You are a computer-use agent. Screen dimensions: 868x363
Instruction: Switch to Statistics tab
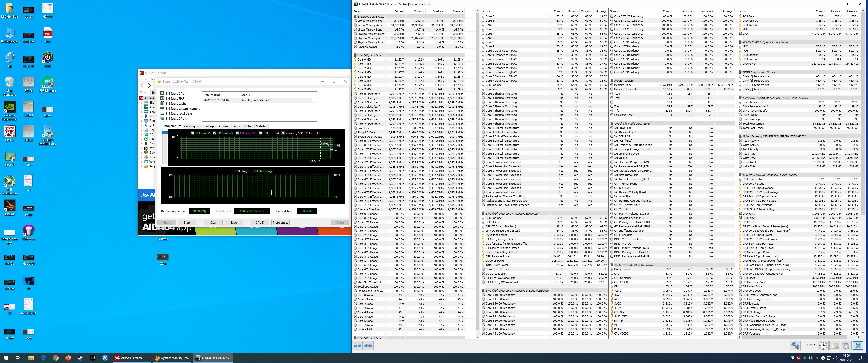[x=262, y=126]
